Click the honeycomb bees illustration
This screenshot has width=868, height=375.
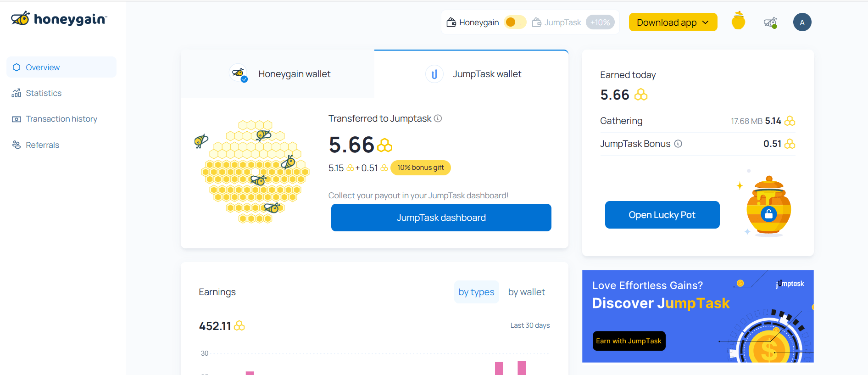pyautogui.click(x=252, y=172)
